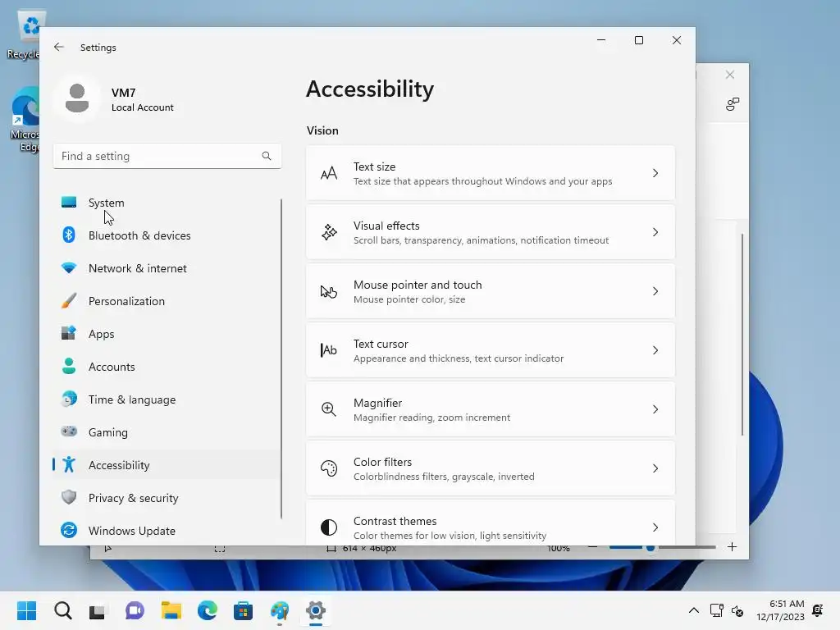The image size is (840, 630).
Task: Click the Mouse pointer and touch icon
Action: 328,291
